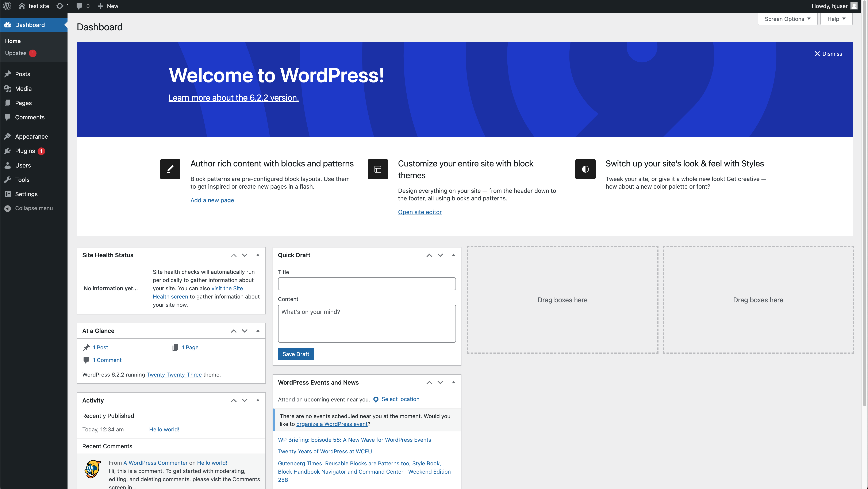Click the Pages icon in sidebar
This screenshot has height=489, width=868.
click(8, 103)
